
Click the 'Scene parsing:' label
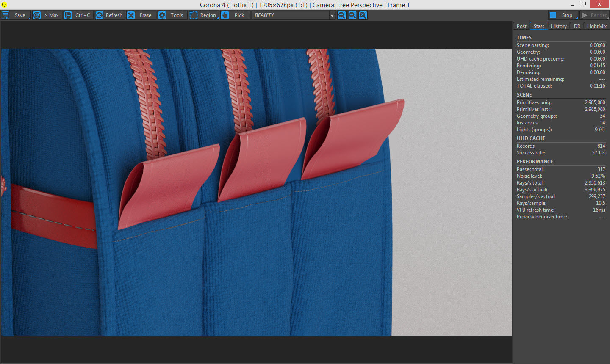[532, 45]
